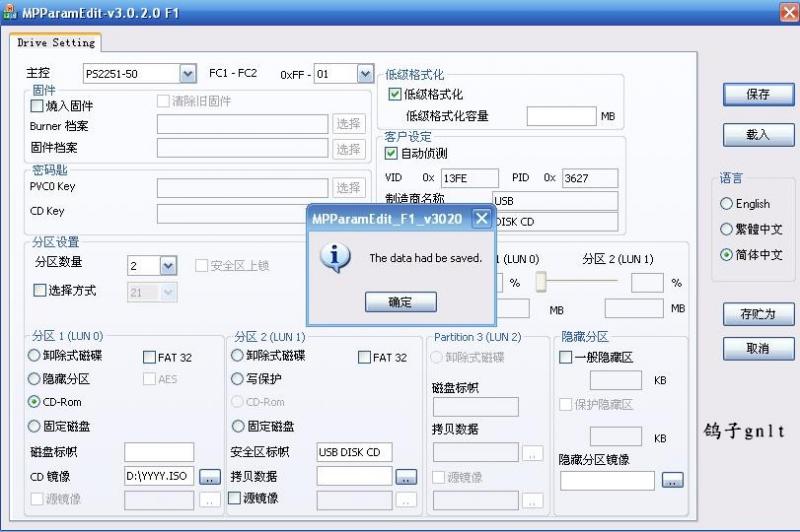Open the 分区数量 dropdown
The width and height of the screenshot is (800, 532).
(x=168, y=265)
